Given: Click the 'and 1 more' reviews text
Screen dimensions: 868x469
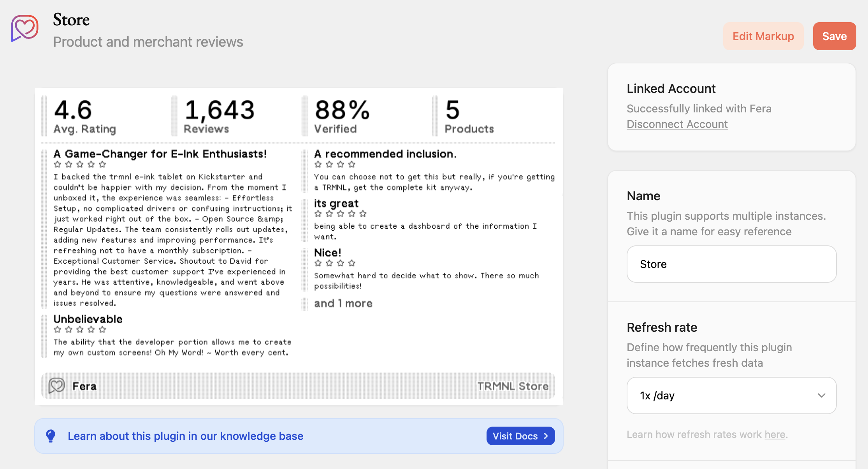Looking at the screenshot, I should [x=343, y=303].
